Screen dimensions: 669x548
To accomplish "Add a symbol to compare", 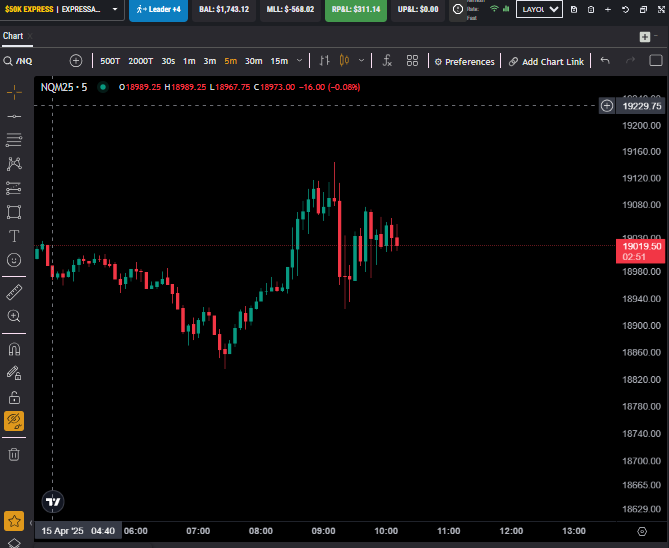I will 76,61.
